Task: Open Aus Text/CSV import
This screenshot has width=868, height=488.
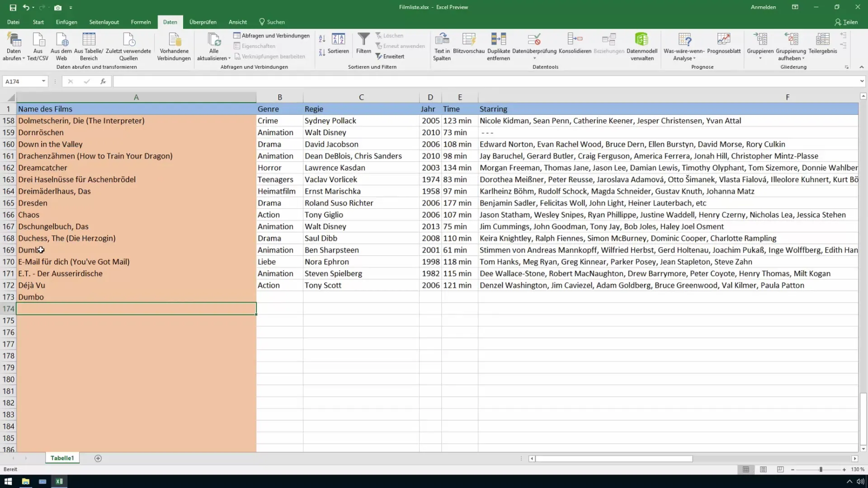Action: point(38,47)
